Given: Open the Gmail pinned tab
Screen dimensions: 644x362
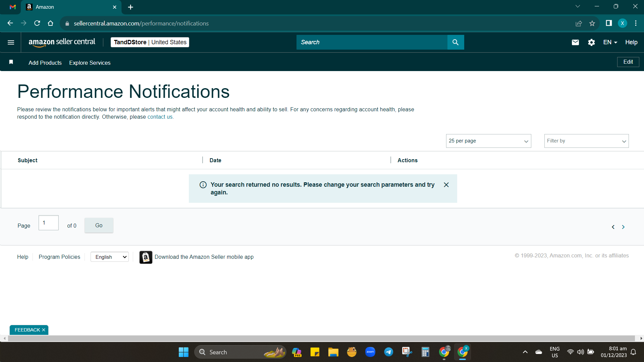Looking at the screenshot, I should 13,7.
